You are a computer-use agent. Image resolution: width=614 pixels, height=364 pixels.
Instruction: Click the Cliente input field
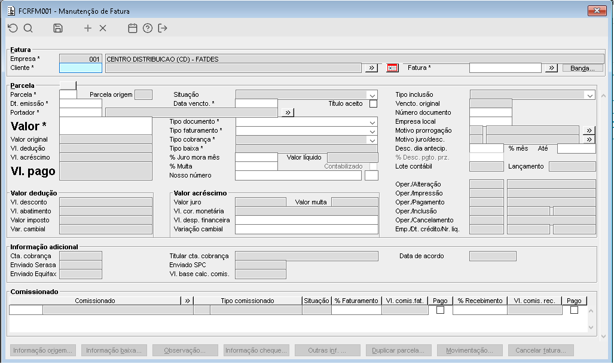pyautogui.click(x=81, y=68)
